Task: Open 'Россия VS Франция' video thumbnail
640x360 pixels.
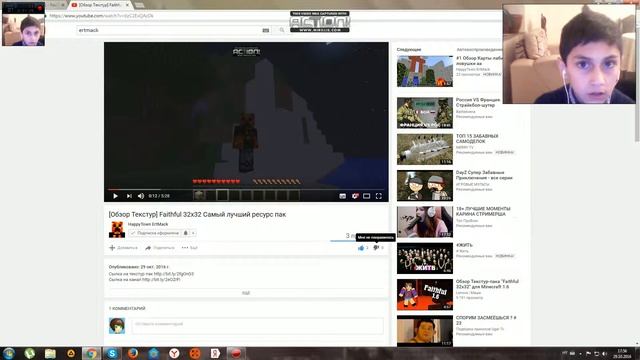Action: (425, 113)
